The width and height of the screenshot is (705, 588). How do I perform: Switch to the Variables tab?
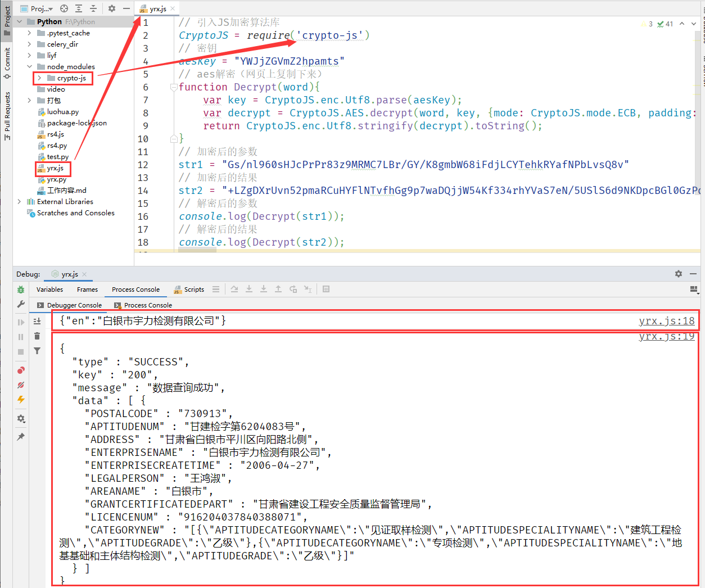coord(49,290)
